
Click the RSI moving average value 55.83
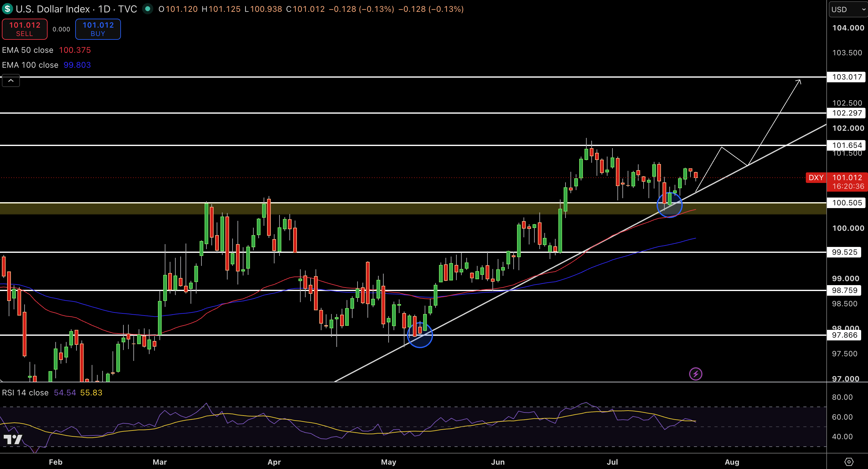(x=91, y=393)
